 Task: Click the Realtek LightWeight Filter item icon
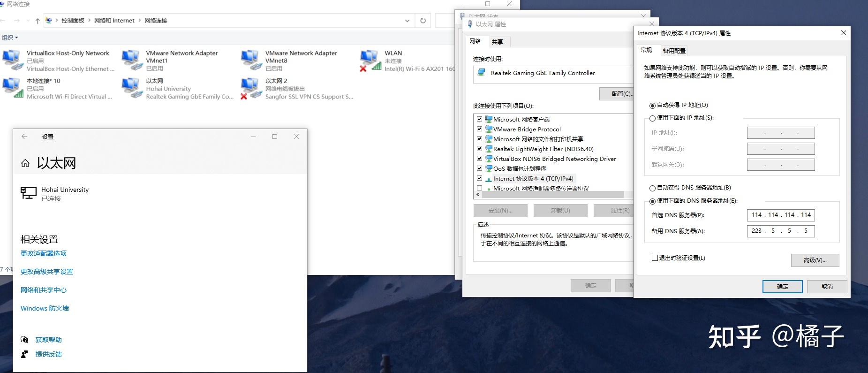click(489, 149)
